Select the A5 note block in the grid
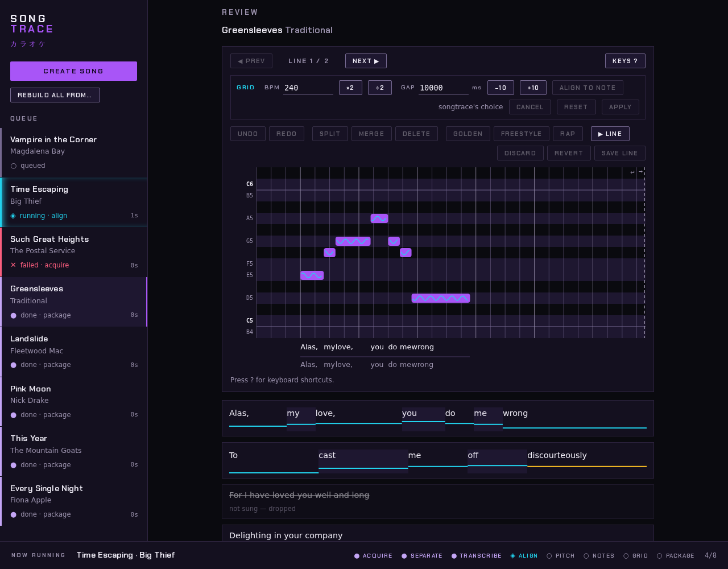 tap(379, 218)
